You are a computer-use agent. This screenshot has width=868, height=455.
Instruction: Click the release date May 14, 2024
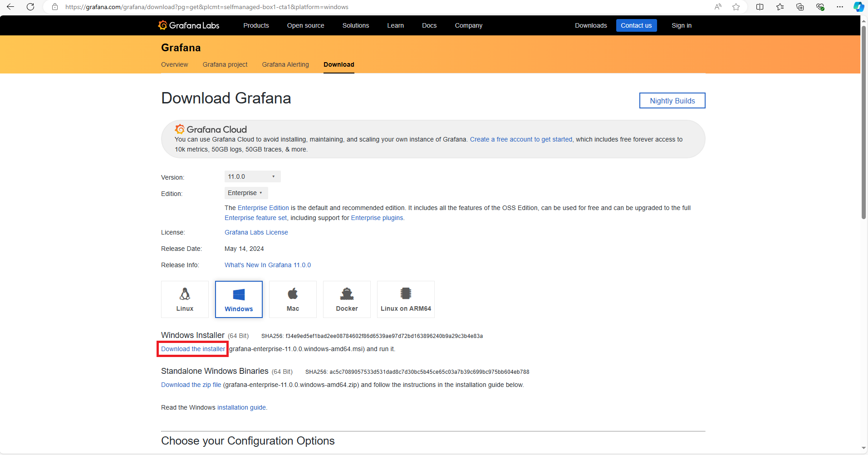click(244, 249)
